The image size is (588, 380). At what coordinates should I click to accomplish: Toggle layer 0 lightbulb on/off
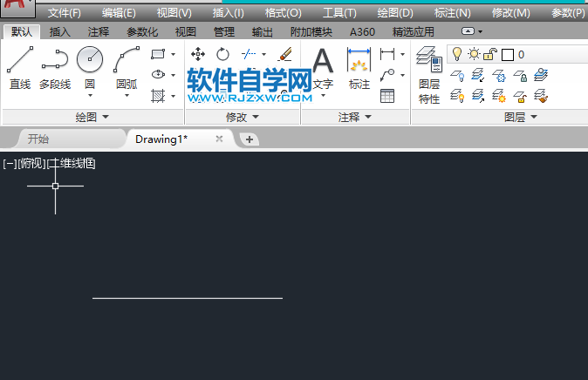click(x=457, y=54)
